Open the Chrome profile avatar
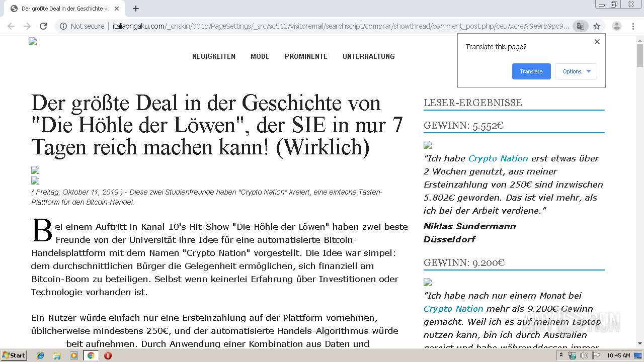The image size is (644, 362). 617,26
